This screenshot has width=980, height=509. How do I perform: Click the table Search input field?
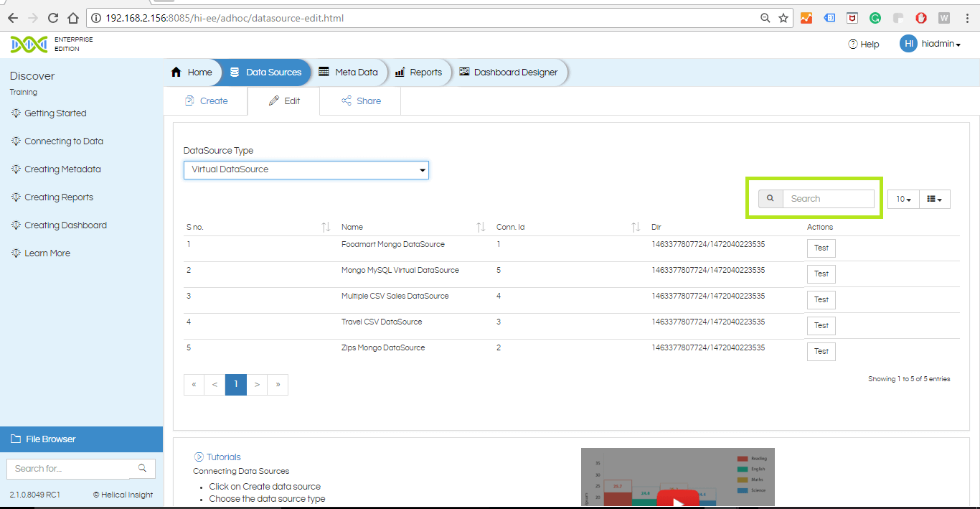[x=829, y=199]
